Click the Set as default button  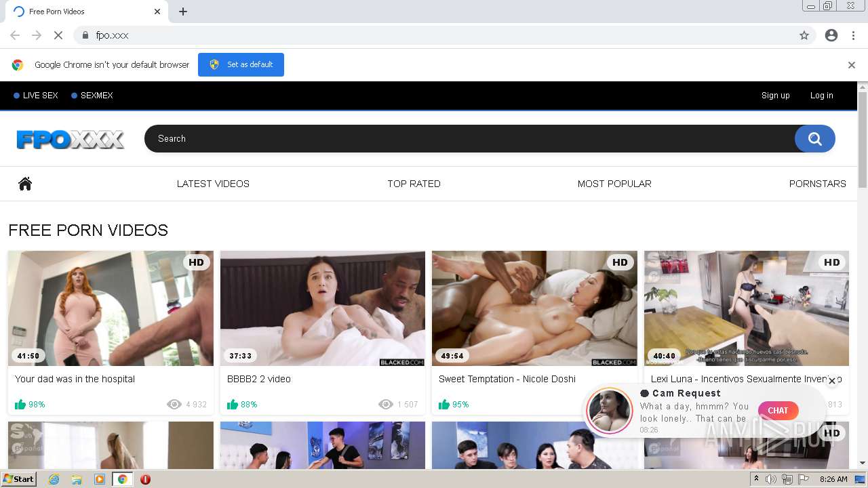point(241,64)
